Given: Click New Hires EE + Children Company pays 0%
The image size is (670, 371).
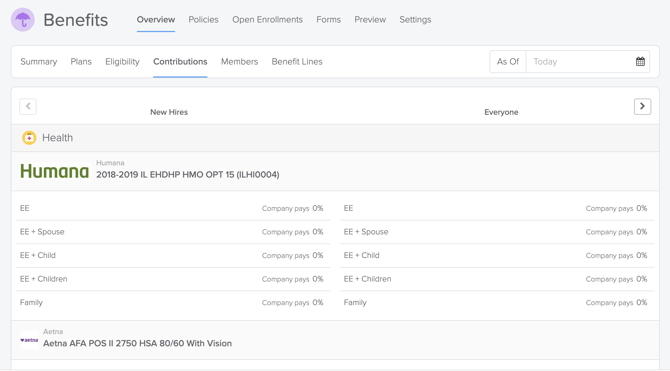Looking at the screenshot, I should [293, 279].
